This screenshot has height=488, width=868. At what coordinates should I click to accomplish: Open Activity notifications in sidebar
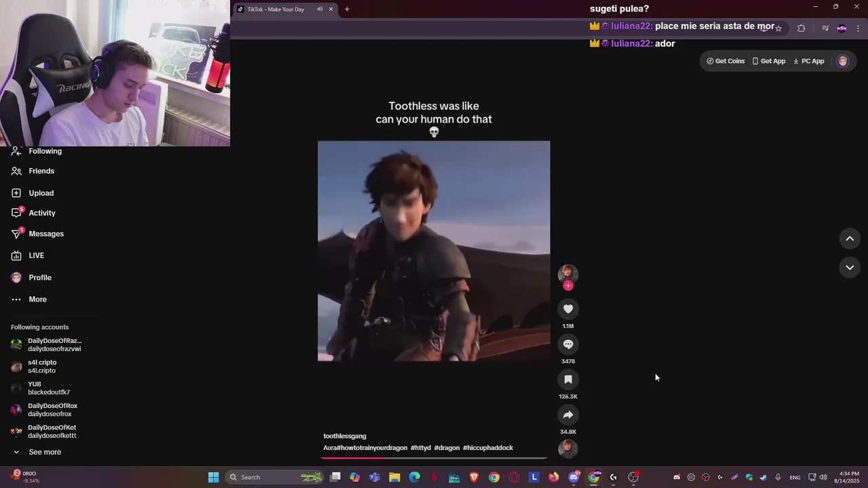[34, 213]
